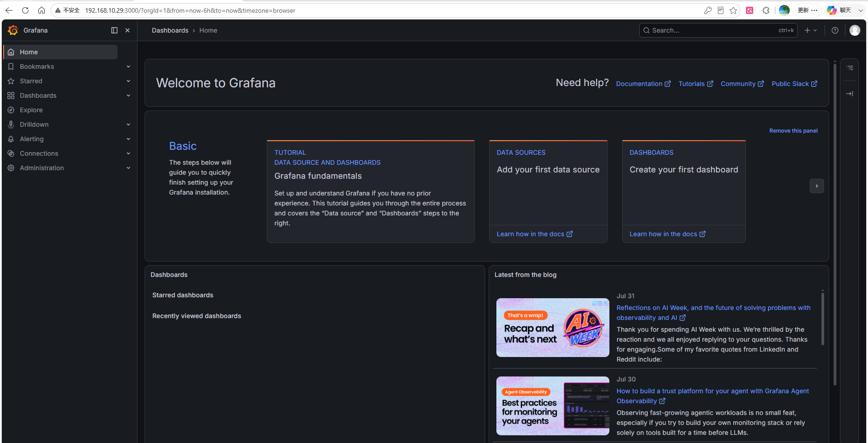Screen dimensions: 868x443
Task: Expand the Administration section chevron
Action: coord(128,168)
